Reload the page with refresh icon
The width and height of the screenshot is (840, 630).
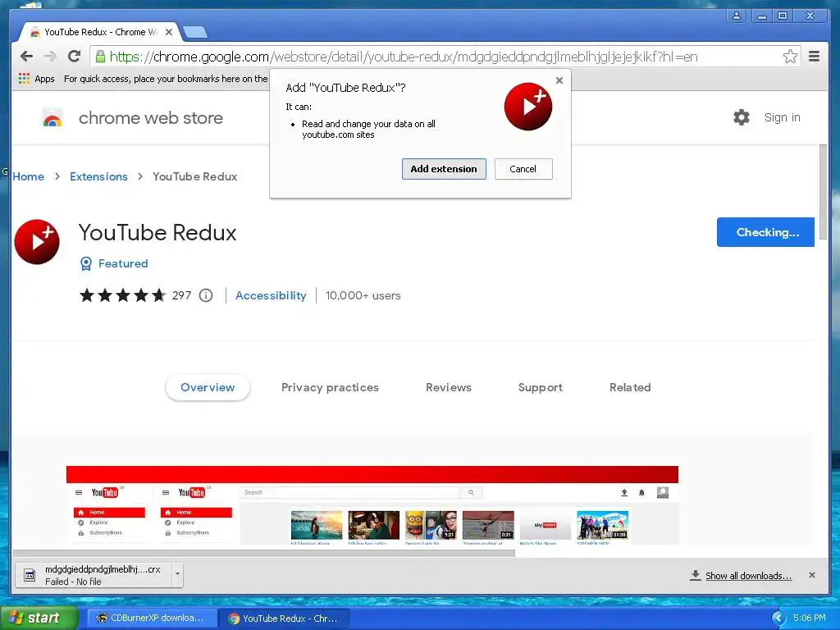coord(75,56)
